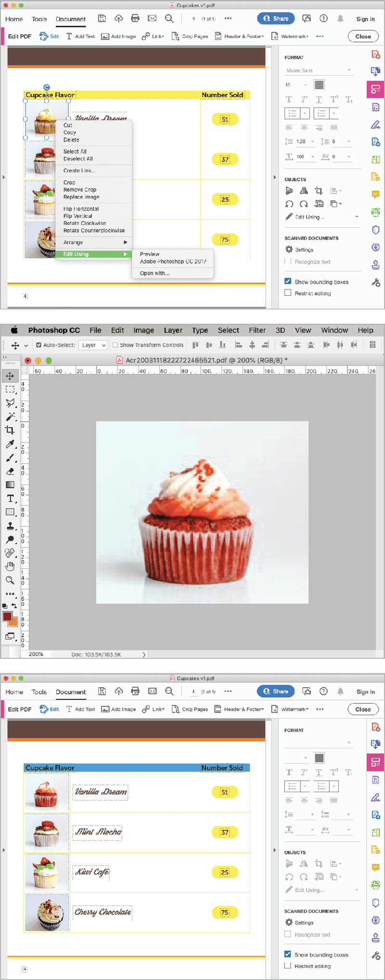The height and width of the screenshot is (980, 385).
Task: Pick the Gradient tool in Photoshop
Action: [10, 484]
